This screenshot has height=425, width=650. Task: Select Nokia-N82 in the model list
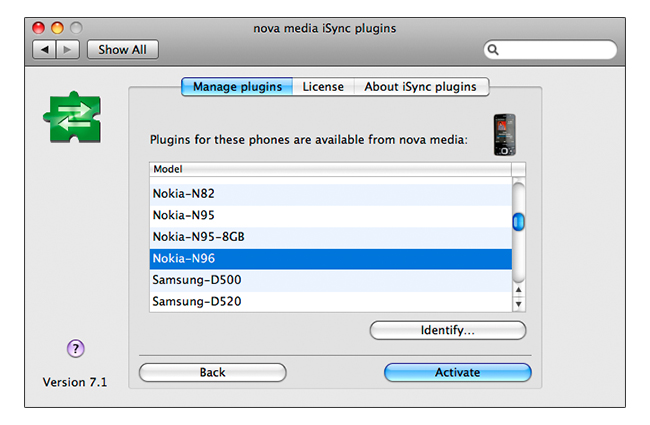click(330, 194)
